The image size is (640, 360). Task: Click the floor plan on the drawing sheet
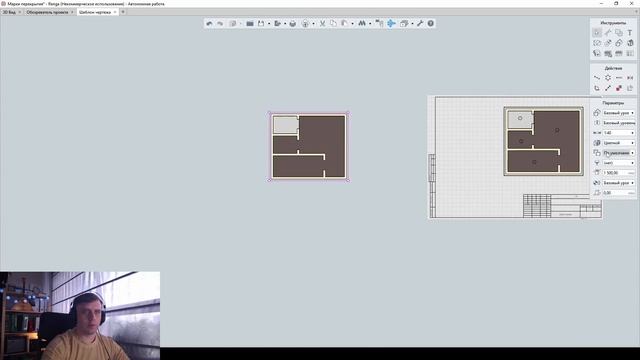click(544, 141)
